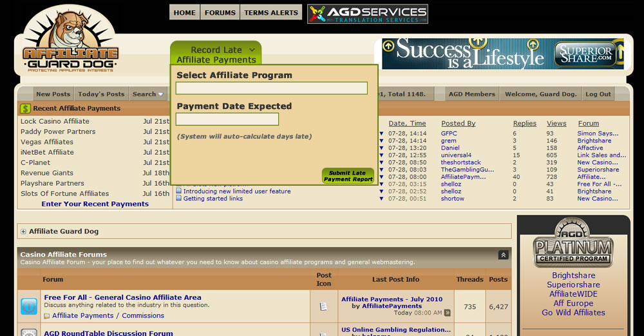Expand the Affiliate Guard Dog section
The image size is (644, 336).
pos(23,232)
